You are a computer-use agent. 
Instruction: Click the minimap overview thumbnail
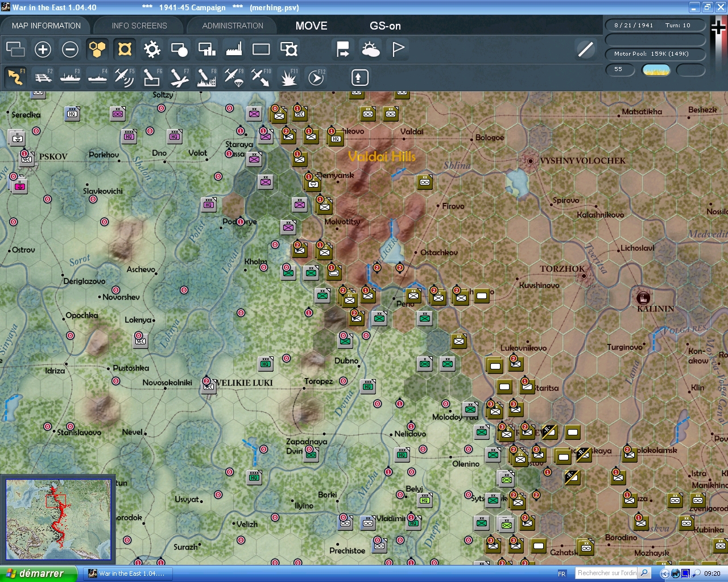58,519
